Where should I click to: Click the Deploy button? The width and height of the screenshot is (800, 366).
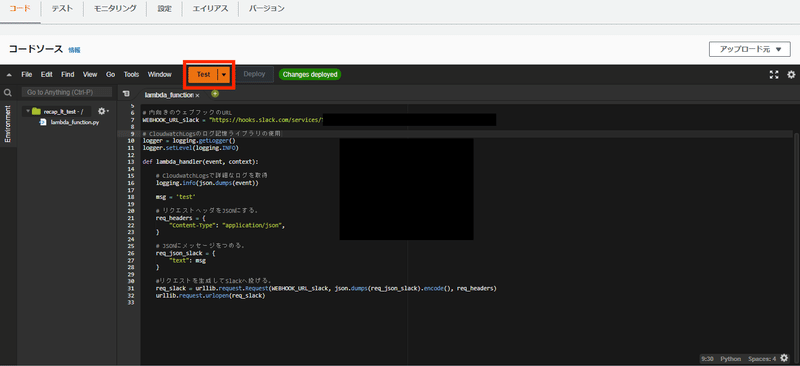[254, 75]
